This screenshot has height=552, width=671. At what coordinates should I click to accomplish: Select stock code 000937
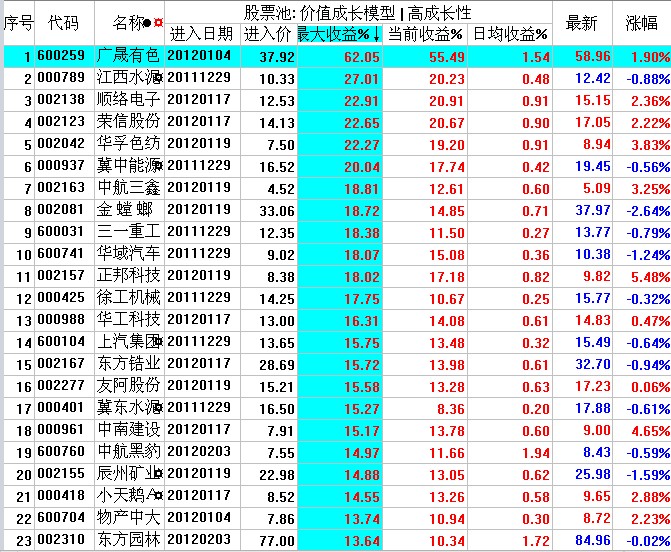(x=61, y=166)
